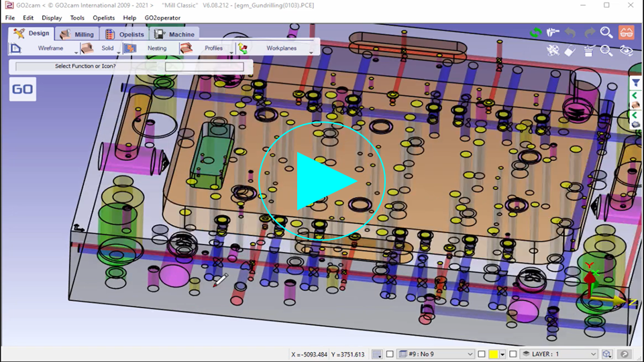Screen dimensions: 644x362
Task: Expand the #9 : No 9 dropdown
Action: [x=470, y=354]
